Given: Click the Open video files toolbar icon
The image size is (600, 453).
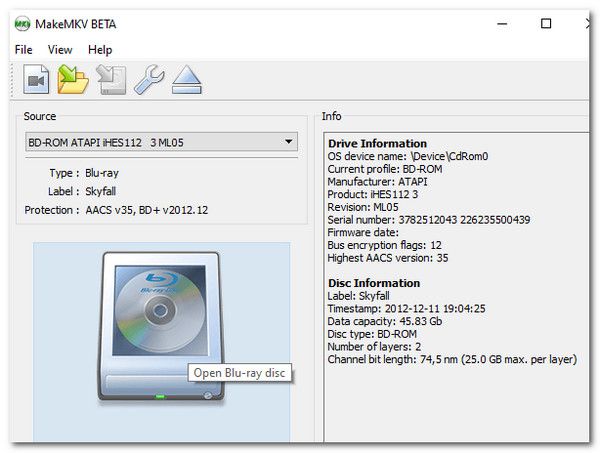Looking at the screenshot, I should pyautogui.click(x=36, y=80).
